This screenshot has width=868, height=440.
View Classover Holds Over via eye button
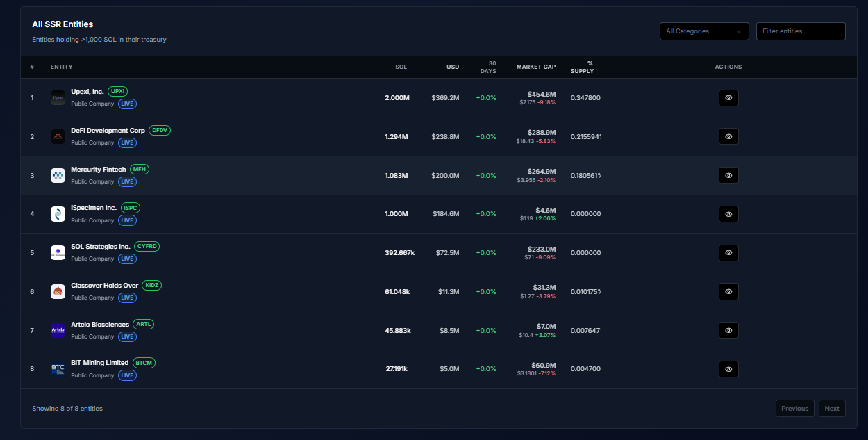728,292
